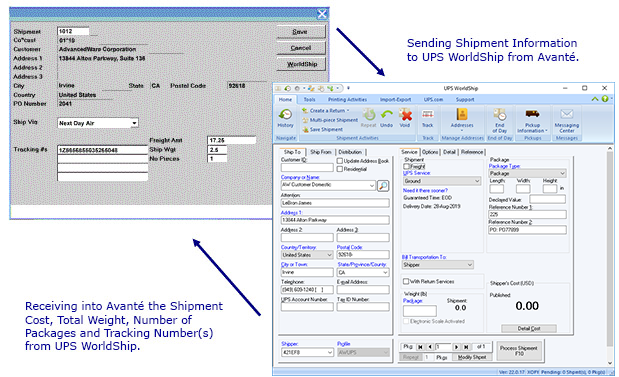Click the Process Shipment F10 button
Screen dimensions: 619x377
(x=519, y=351)
